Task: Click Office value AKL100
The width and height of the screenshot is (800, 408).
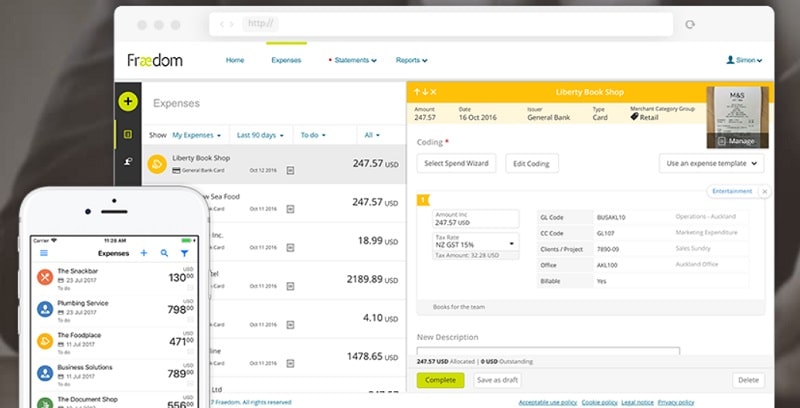Action: pyautogui.click(x=607, y=265)
